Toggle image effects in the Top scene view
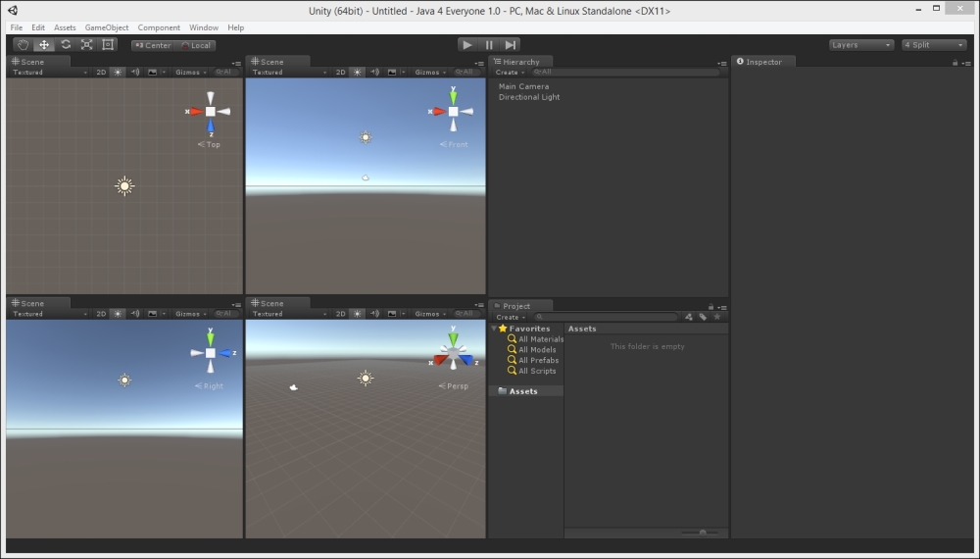This screenshot has width=980, height=559. tap(153, 73)
